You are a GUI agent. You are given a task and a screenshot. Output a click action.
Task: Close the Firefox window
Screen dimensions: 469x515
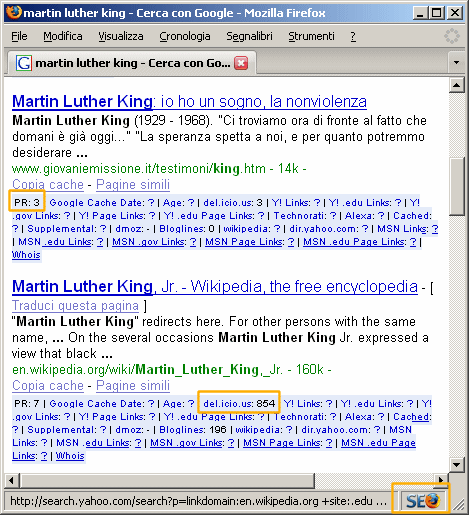tap(455, 13)
